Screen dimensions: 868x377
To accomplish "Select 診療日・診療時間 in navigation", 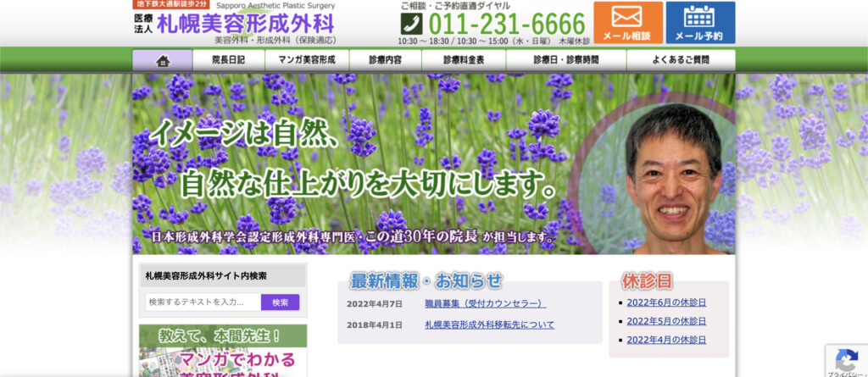I will pos(565,60).
